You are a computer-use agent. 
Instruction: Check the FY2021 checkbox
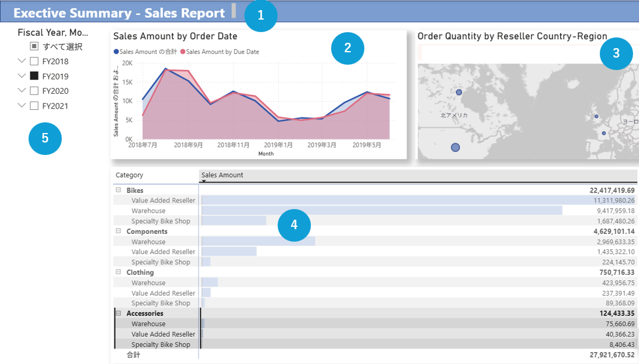click(34, 106)
